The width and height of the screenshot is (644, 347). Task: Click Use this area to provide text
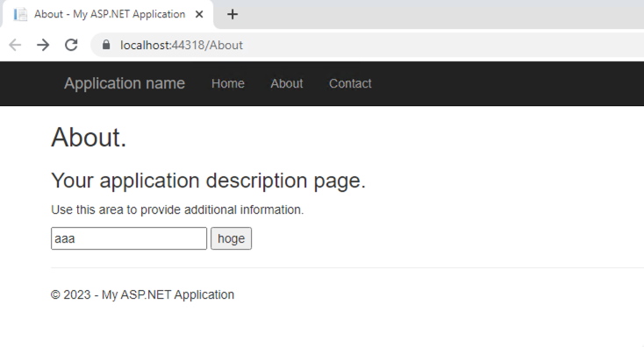tap(177, 209)
